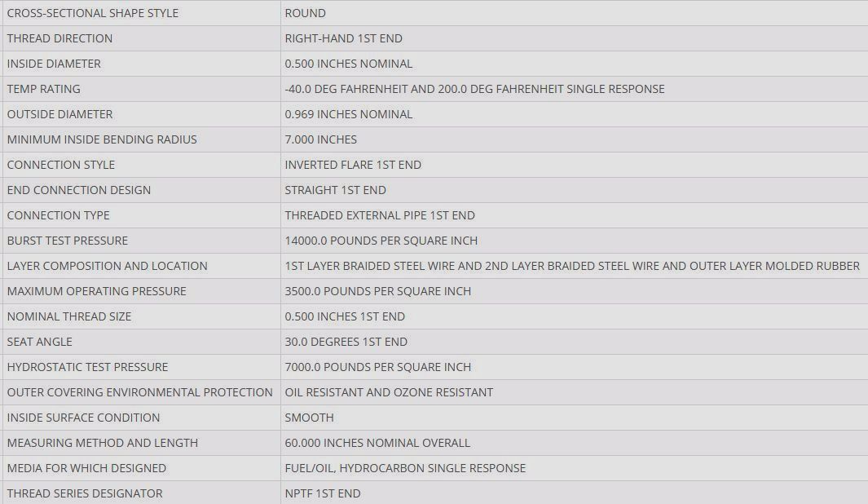Click the INSIDE DIAMETER label

click(54, 64)
